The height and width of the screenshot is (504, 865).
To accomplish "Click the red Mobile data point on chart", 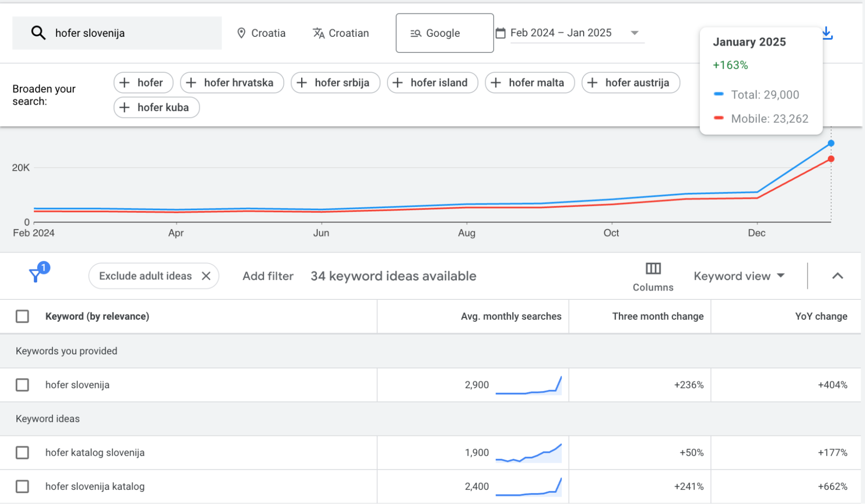I will click(831, 159).
